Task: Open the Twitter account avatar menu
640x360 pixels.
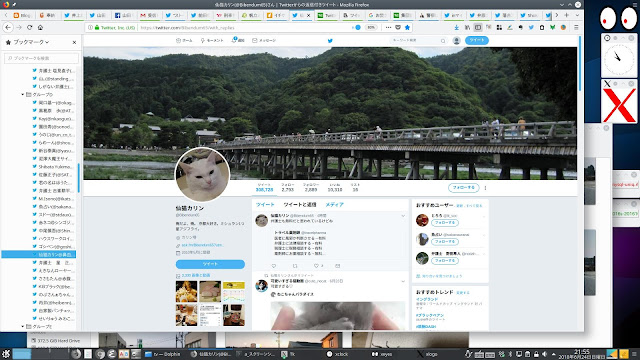Action: point(456,40)
